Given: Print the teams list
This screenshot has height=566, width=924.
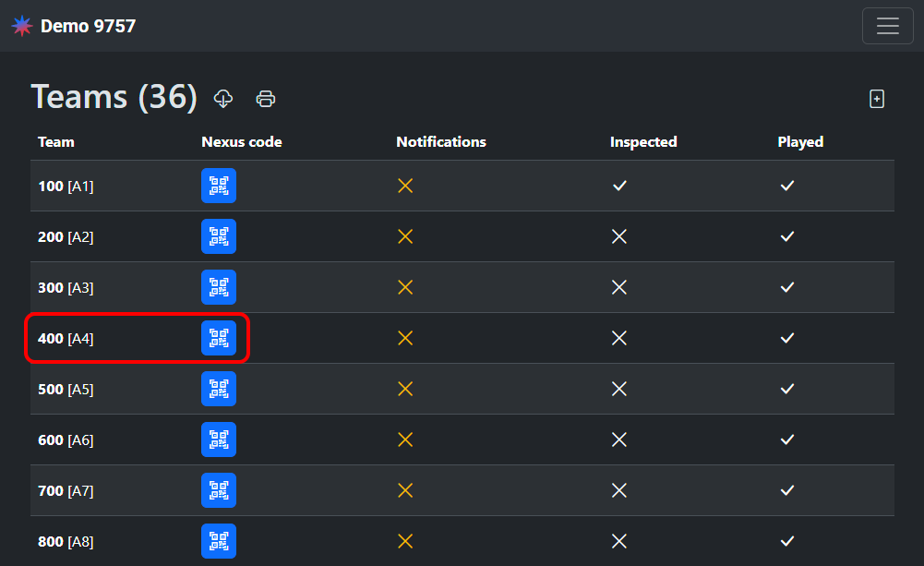Looking at the screenshot, I should pyautogui.click(x=266, y=98).
